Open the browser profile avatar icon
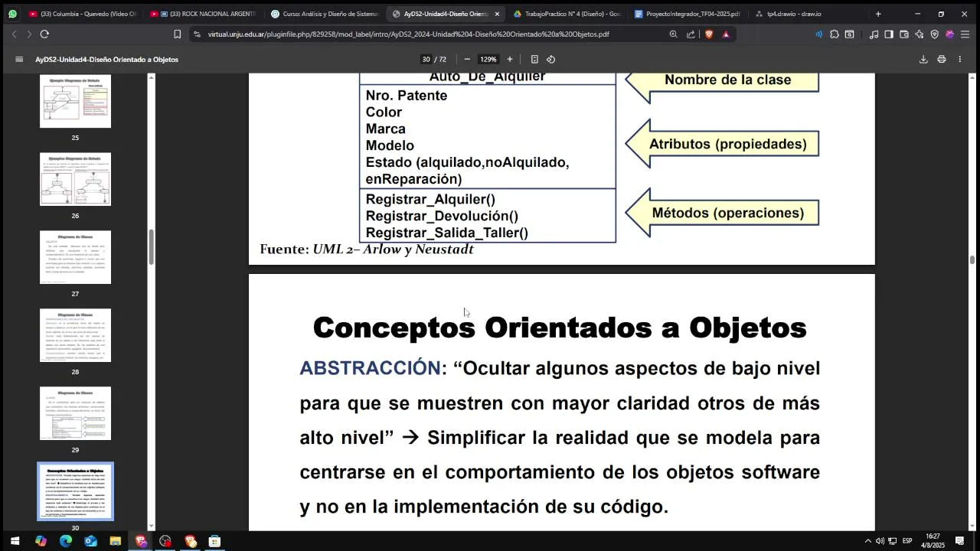The image size is (980, 551). [950, 34]
